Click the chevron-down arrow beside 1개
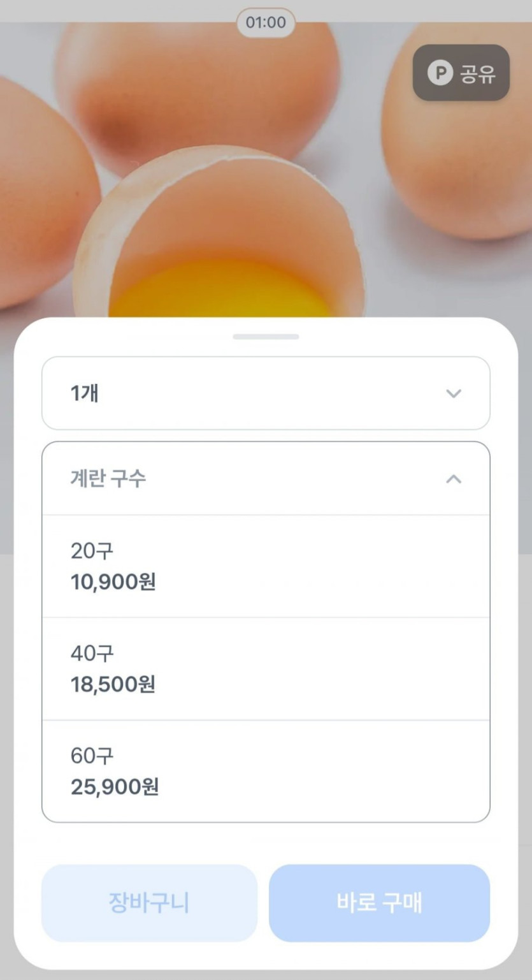532x980 pixels. (x=454, y=393)
